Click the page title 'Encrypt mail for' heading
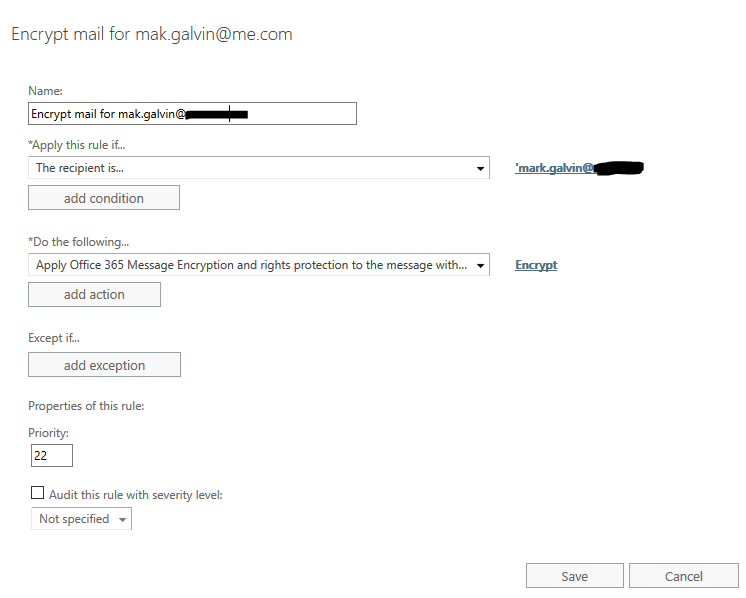 (x=151, y=34)
